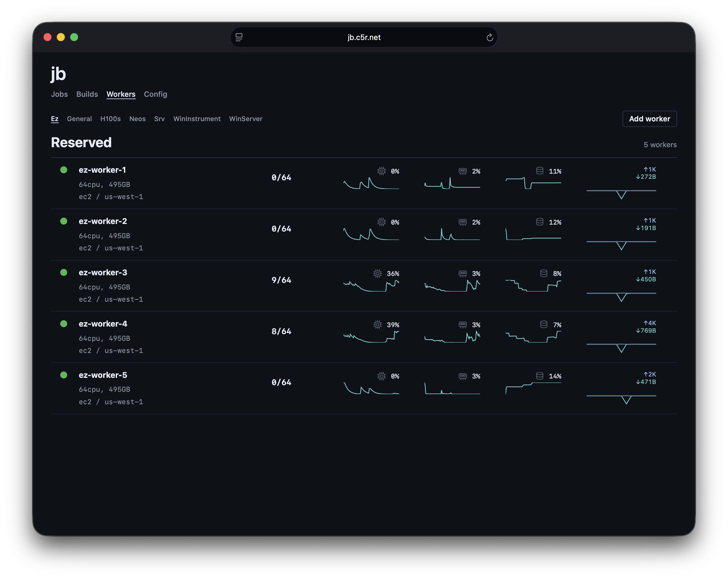Click the green status dot for ez-worker-3
Viewport: 728px width, 579px height.
click(x=63, y=272)
